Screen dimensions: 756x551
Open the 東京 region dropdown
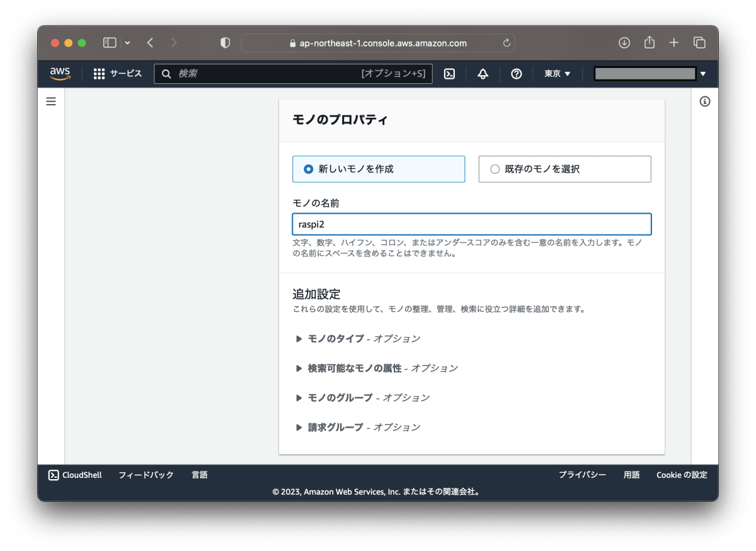pos(558,74)
